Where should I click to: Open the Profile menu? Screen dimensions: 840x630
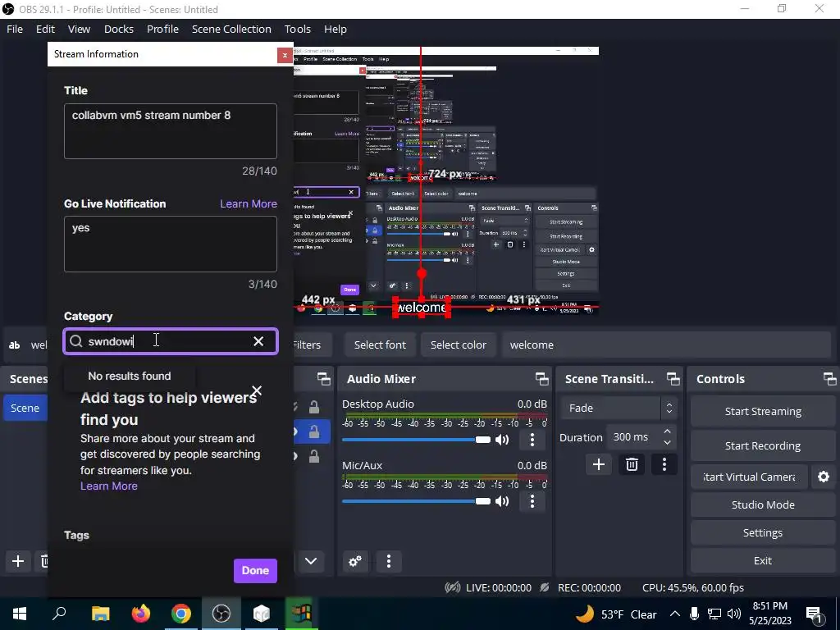click(163, 29)
